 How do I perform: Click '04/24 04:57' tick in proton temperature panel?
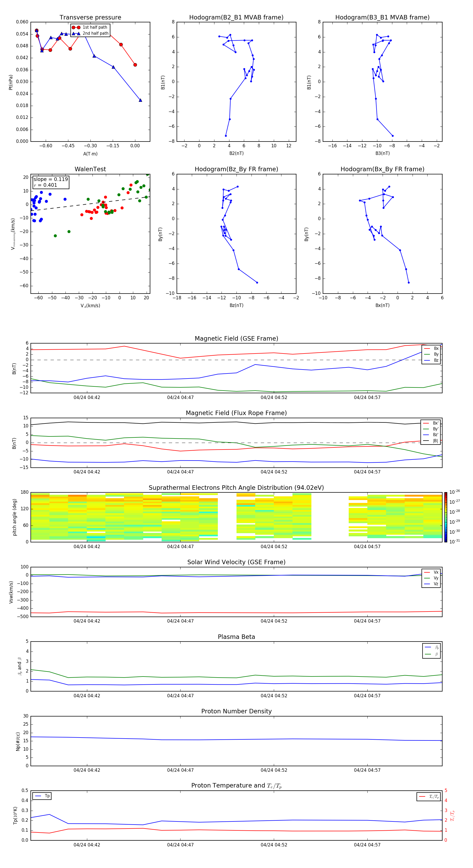(367, 845)
